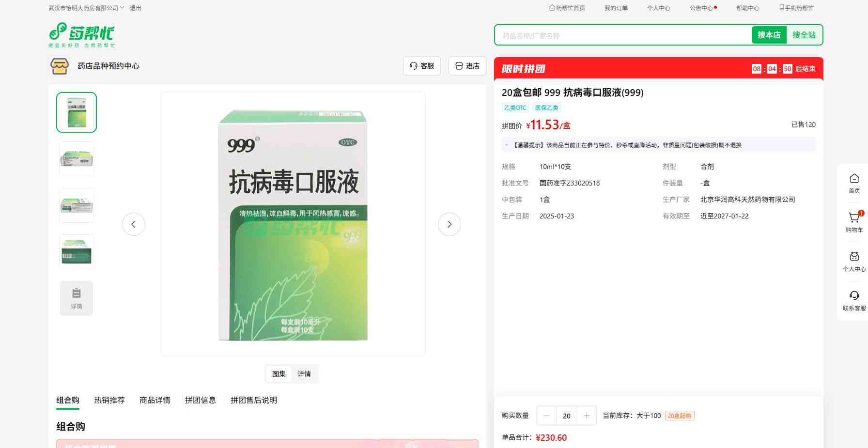Image resolution: width=868 pixels, height=448 pixels.
Task: Click the 药帮忙 logo
Action: [82, 35]
